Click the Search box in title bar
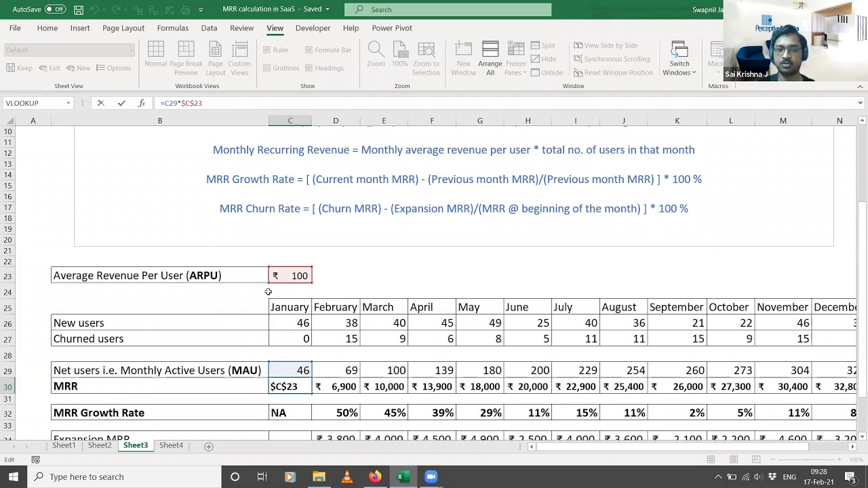The height and width of the screenshot is (488, 868). click(x=448, y=9)
